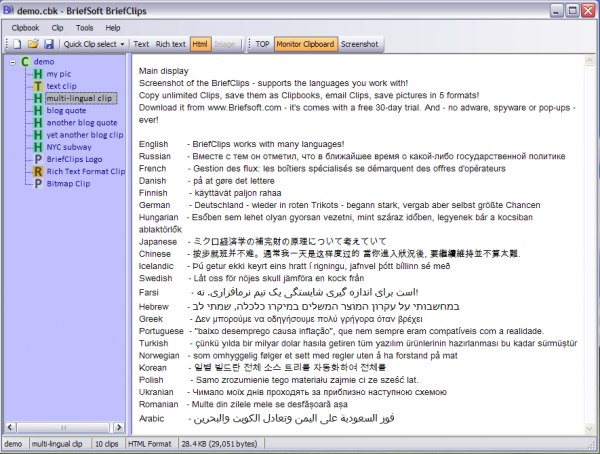Open the Help menu
The image size is (600, 454).
click(x=113, y=28)
